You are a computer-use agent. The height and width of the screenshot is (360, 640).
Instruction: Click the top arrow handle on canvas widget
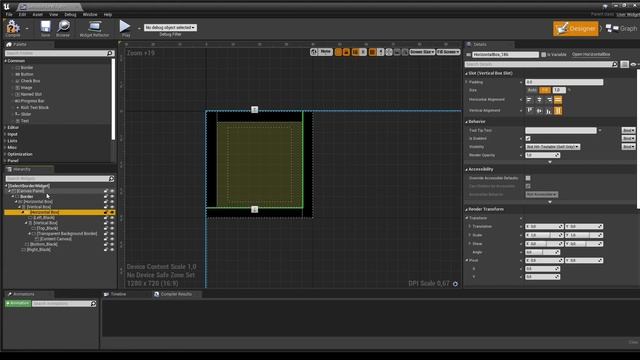click(x=255, y=109)
